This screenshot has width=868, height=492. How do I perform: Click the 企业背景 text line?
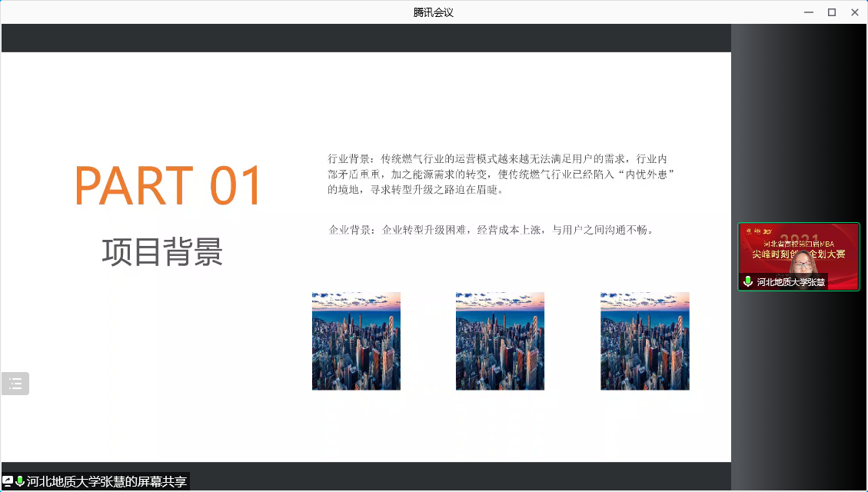click(x=491, y=230)
